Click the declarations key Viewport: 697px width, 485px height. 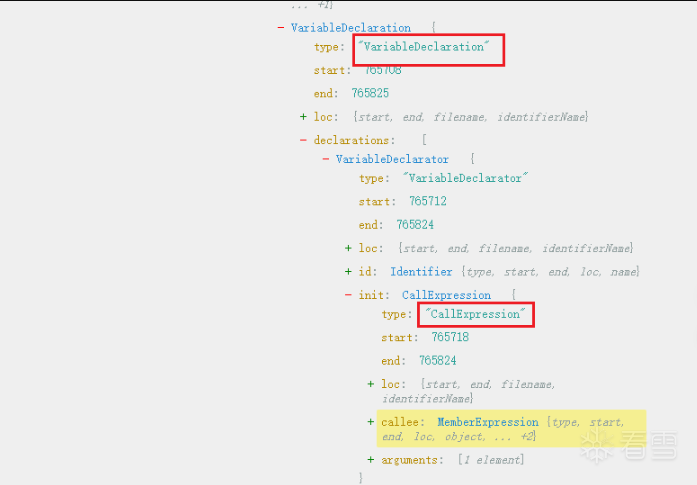354,140
